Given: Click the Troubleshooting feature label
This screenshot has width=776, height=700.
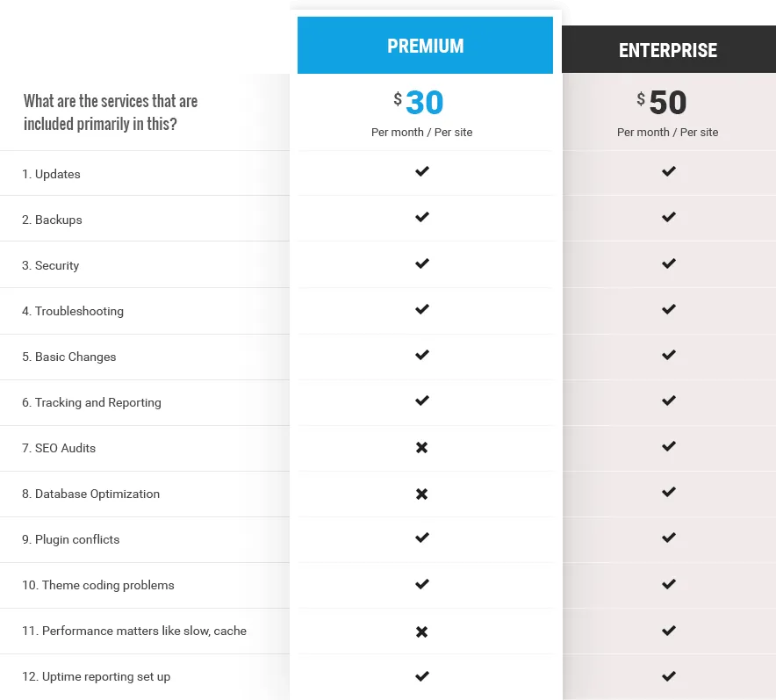Looking at the screenshot, I should click(73, 311).
